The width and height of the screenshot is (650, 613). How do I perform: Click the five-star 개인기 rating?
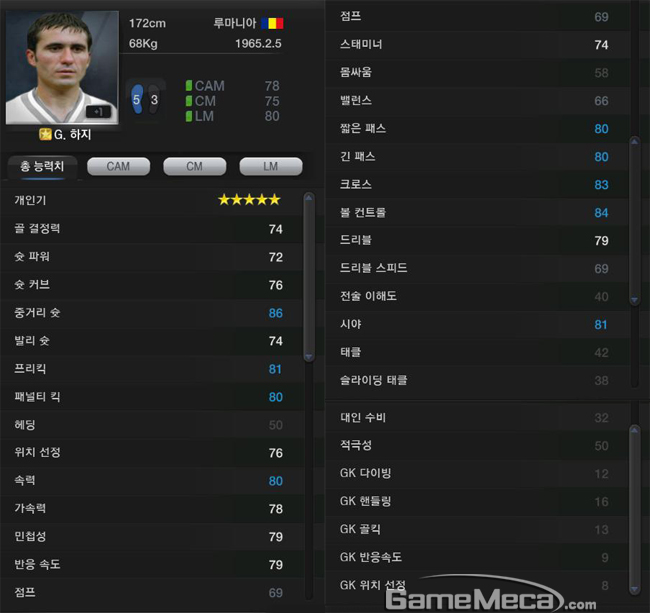tap(250, 200)
